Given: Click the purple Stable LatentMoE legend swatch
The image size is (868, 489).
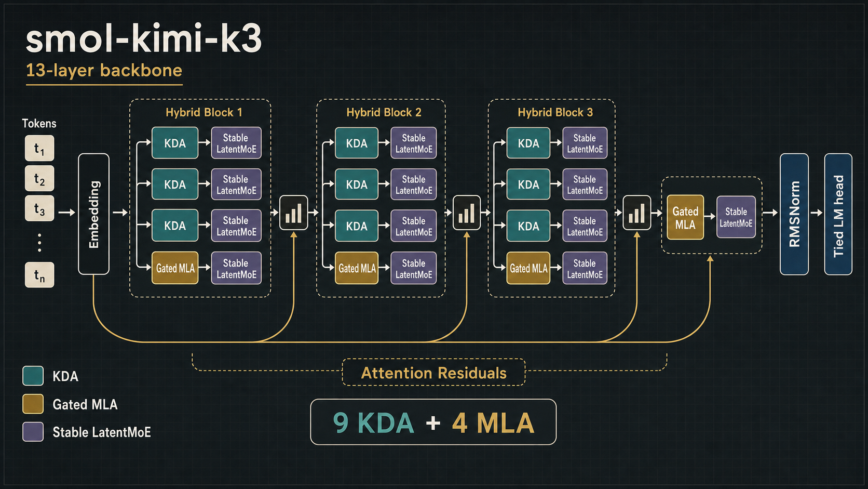Looking at the screenshot, I should point(33,432).
